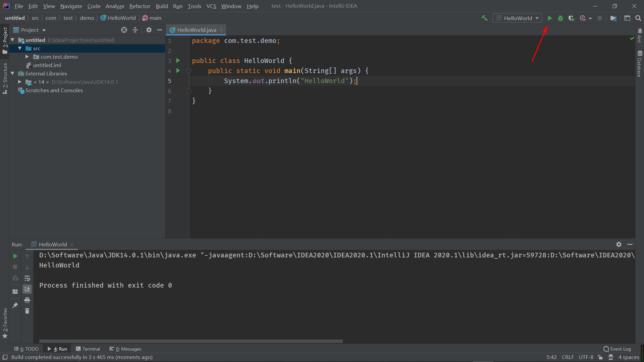Toggle tool window bars at bottom-left corner
This screenshot has width=644, height=362.
click(5, 357)
